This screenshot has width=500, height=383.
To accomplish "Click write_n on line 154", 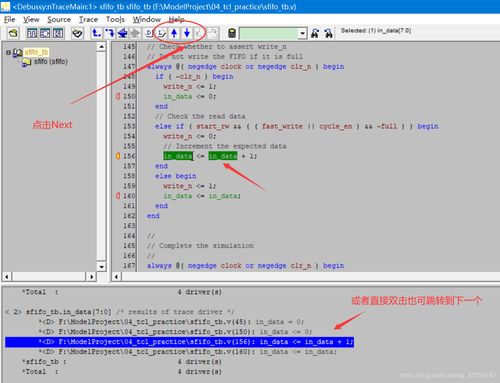I will [178, 136].
